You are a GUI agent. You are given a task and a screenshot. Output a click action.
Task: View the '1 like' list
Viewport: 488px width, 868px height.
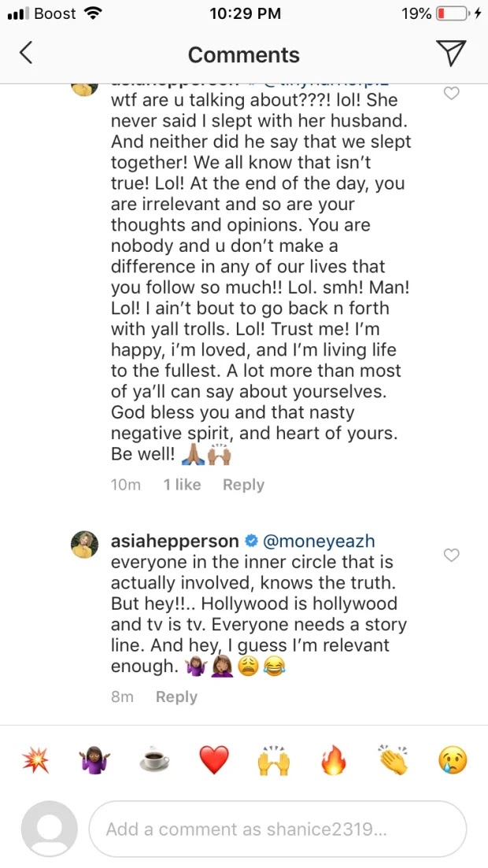click(182, 485)
